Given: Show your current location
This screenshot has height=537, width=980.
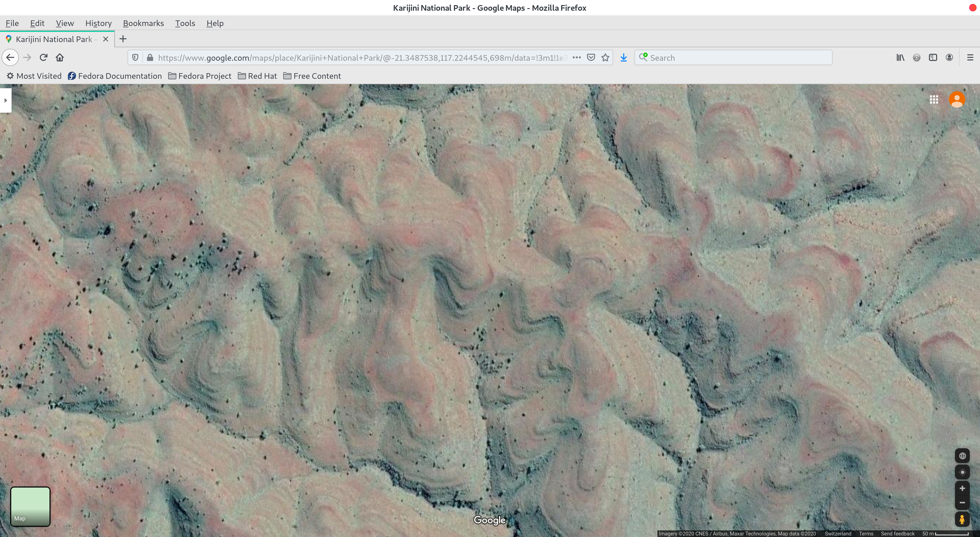Looking at the screenshot, I should pos(962,472).
